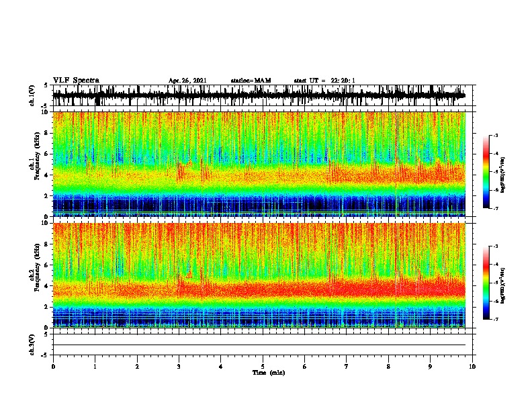Click time axis tick label "0"
Screen dimensions: 532x411
(53, 366)
